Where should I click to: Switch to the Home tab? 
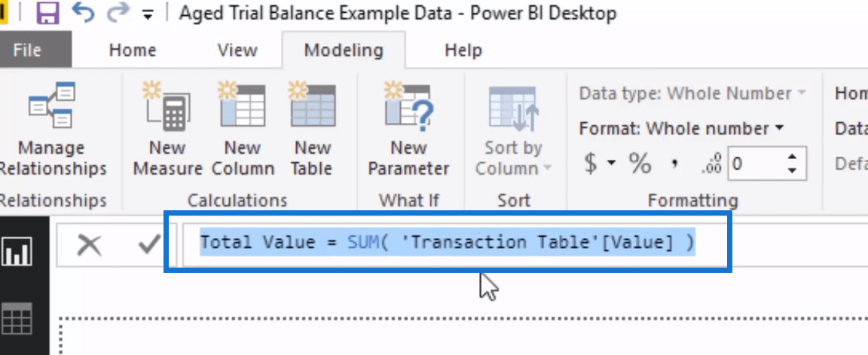133,50
